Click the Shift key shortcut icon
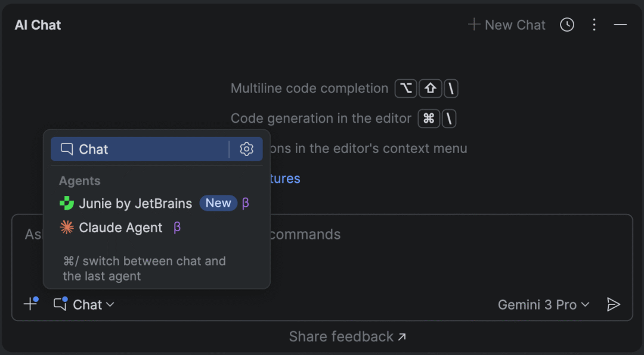 coord(430,88)
